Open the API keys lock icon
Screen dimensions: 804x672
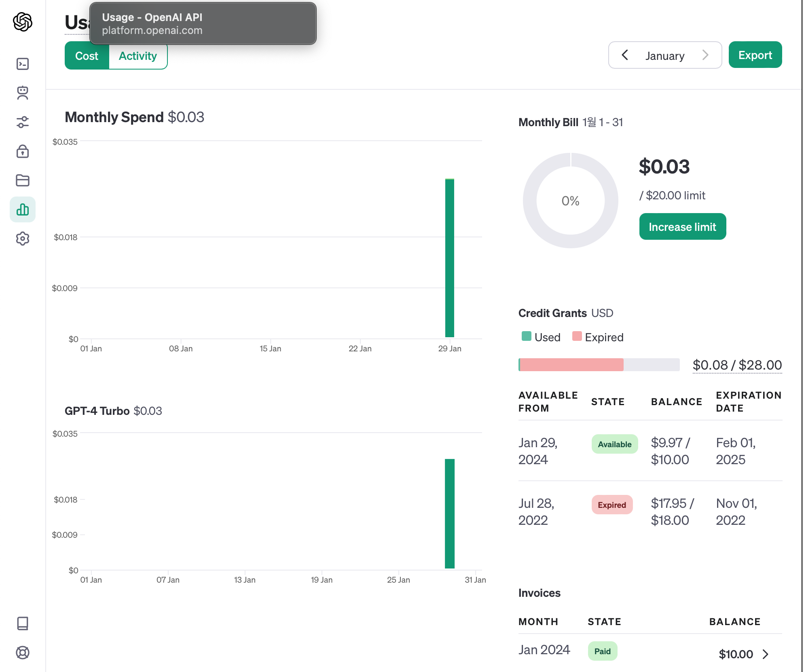point(23,151)
